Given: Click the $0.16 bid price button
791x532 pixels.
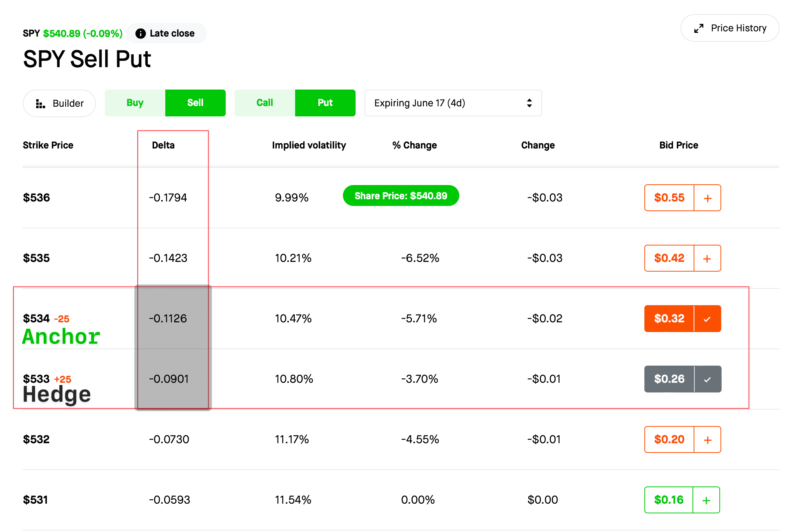Looking at the screenshot, I should coord(669,500).
